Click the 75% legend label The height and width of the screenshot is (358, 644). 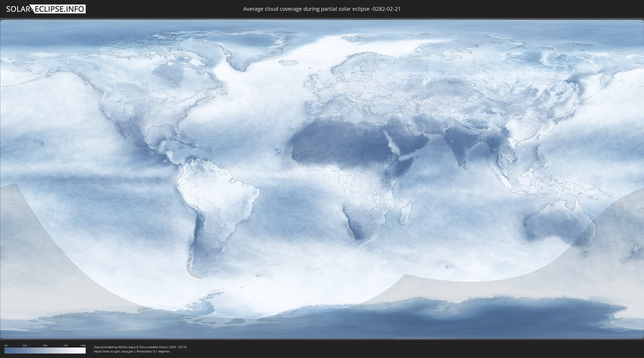[x=65, y=345]
